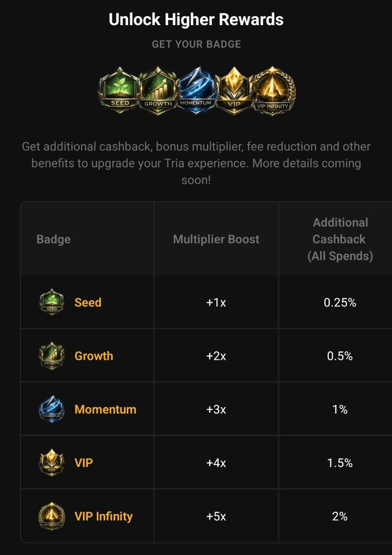
Task: Click the Unlock Higher Rewards heading
Action: click(196, 20)
